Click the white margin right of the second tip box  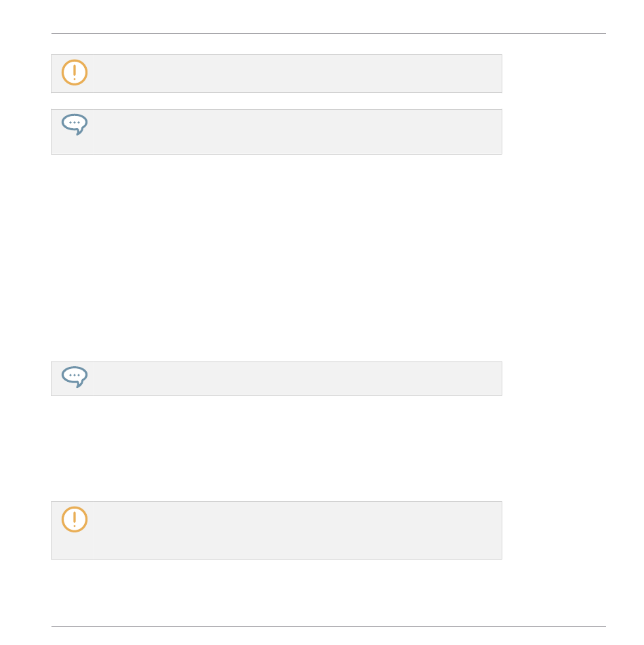[x=555, y=132]
